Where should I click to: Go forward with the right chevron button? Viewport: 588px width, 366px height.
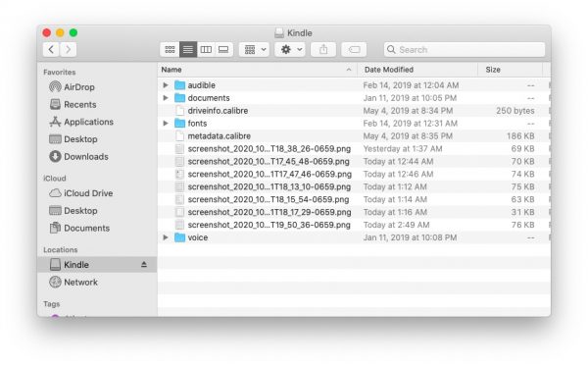(x=69, y=49)
